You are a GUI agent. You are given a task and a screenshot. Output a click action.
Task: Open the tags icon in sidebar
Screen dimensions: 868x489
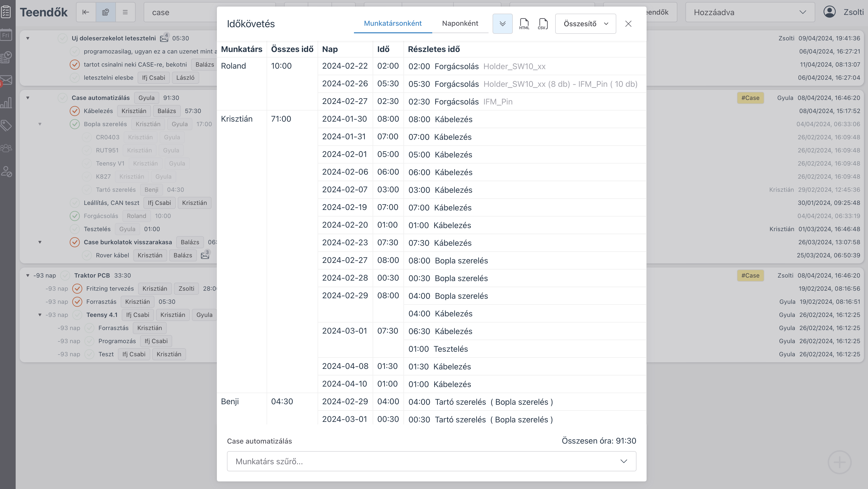coord(6,126)
